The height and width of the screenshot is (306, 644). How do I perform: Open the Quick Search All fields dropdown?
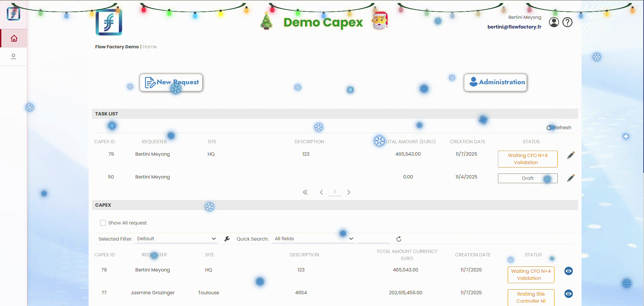pyautogui.click(x=313, y=239)
